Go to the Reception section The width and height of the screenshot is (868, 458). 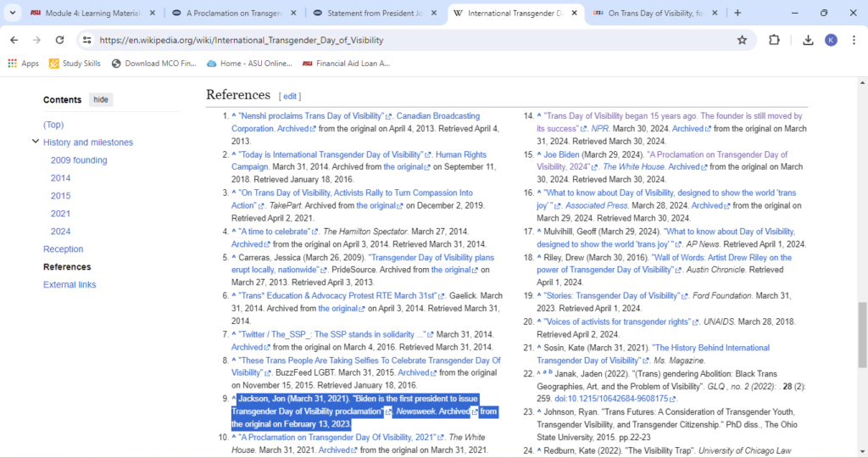tap(63, 249)
